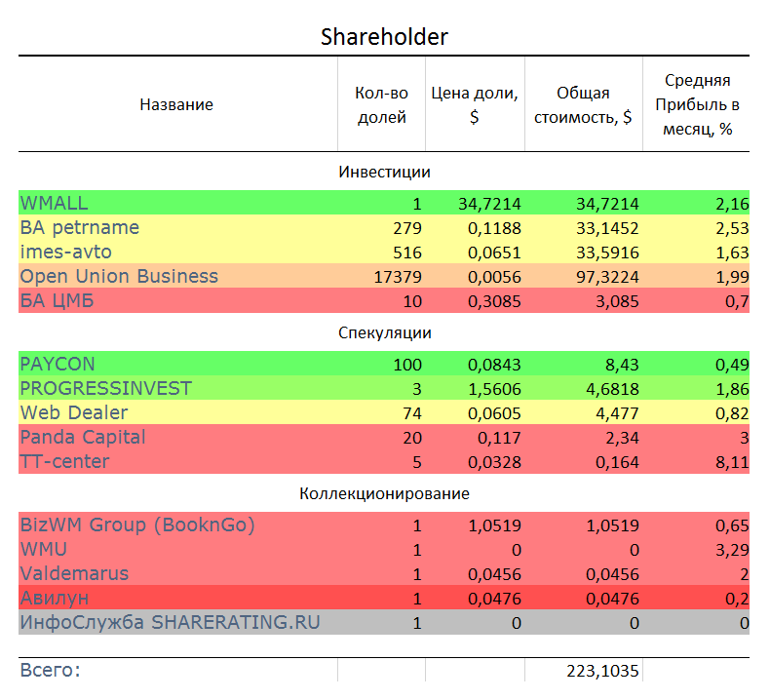Click total cost '4,6818' in PROGRESSINVEST row

[612, 389]
